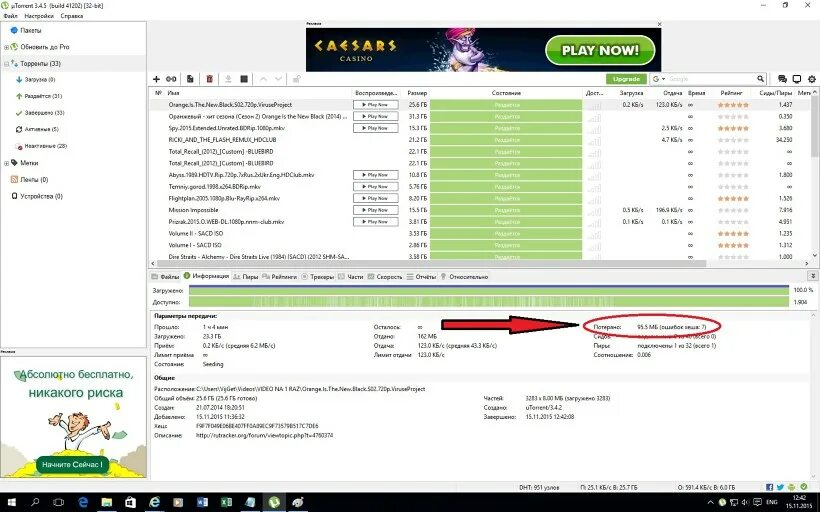
Task: Open the 'Настройки' menu
Action: 39,16
